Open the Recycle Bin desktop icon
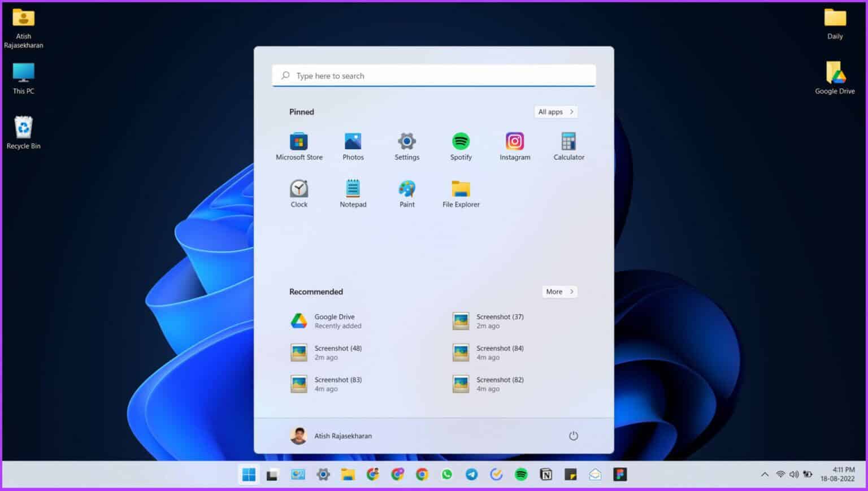 23,133
